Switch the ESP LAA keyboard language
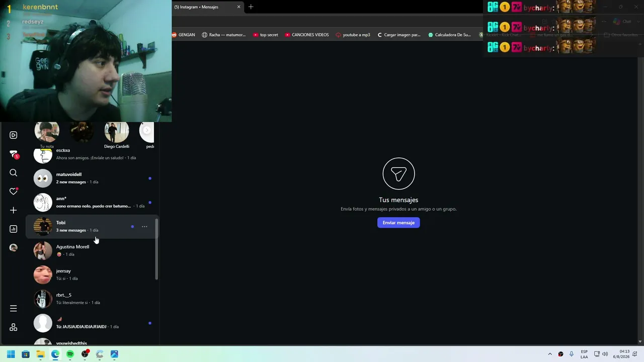This screenshot has width=644, height=362. pyautogui.click(x=584, y=354)
